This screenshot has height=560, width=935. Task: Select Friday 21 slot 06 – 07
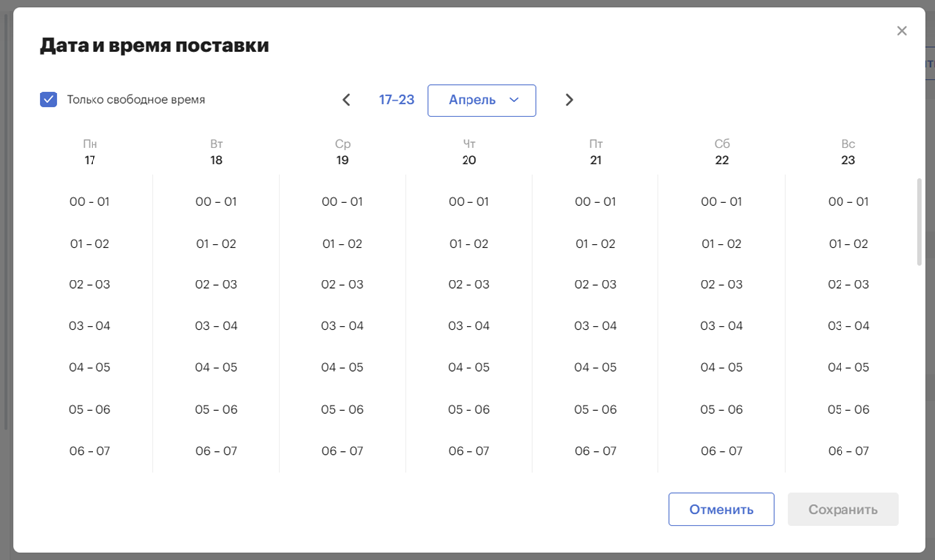click(x=595, y=451)
